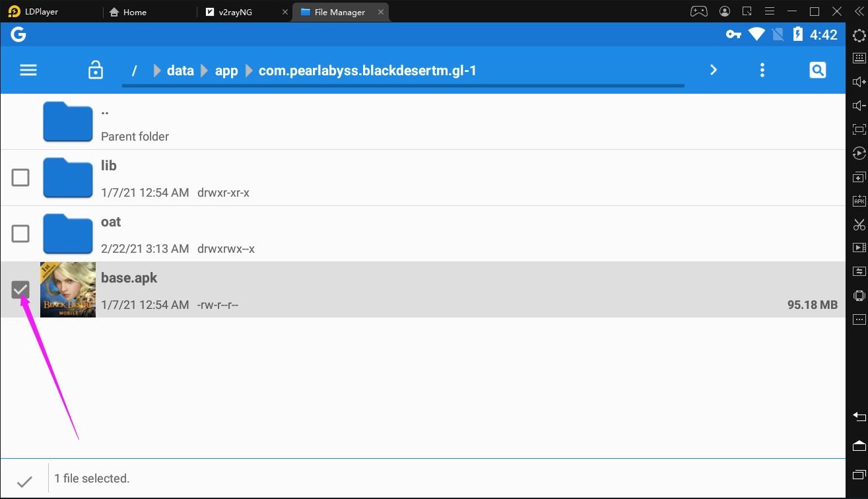Open the sidebar more-options ellipsis
Screen dimensions: 868x499
coord(859,319)
